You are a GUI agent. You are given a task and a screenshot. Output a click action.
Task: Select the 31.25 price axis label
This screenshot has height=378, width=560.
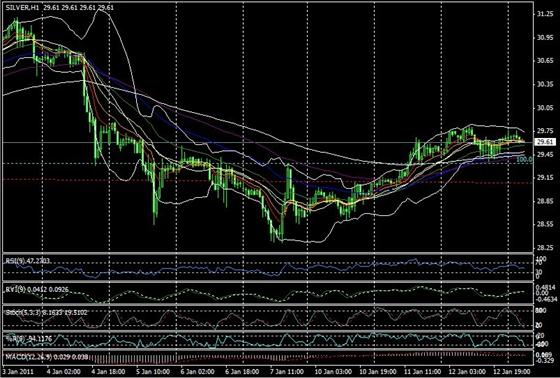click(x=545, y=14)
